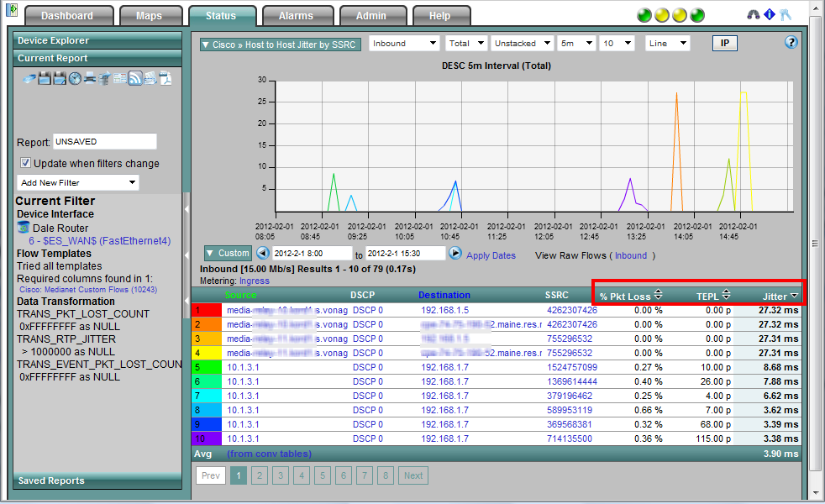Open the blue help question mark

click(791, 43)
